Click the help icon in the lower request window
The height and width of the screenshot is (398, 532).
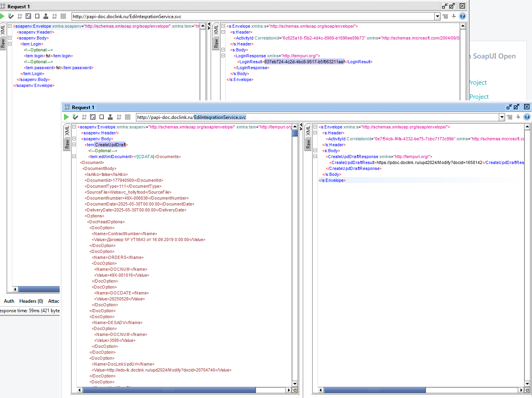[x=527, y=117]
